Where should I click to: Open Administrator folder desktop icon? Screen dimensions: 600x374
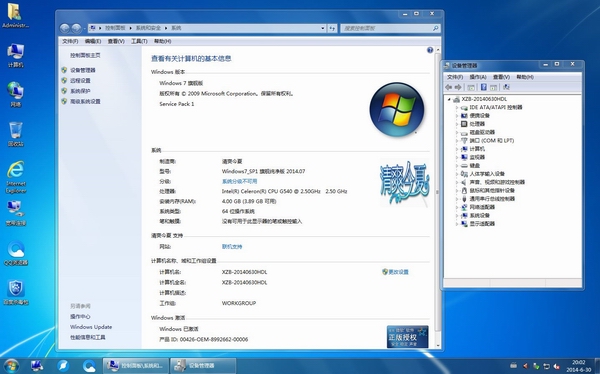pos(15,16)
